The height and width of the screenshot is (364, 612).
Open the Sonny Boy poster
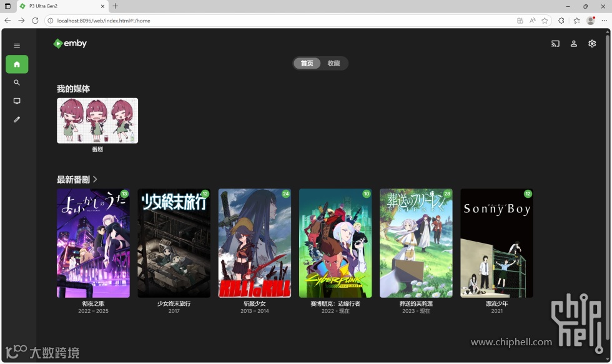(496, 243)
